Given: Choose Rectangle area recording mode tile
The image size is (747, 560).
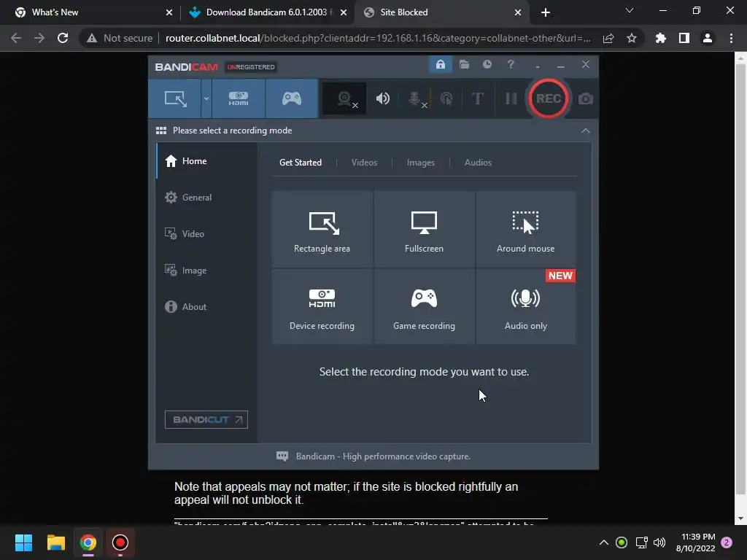Looking at the screenshot, I should (322, 230).
